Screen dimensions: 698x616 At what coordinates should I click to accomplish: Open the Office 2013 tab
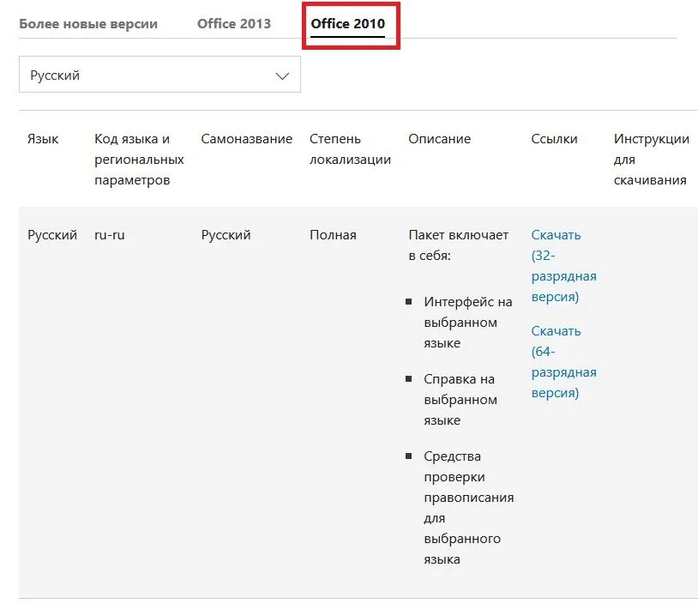click(x=234, y=24)
